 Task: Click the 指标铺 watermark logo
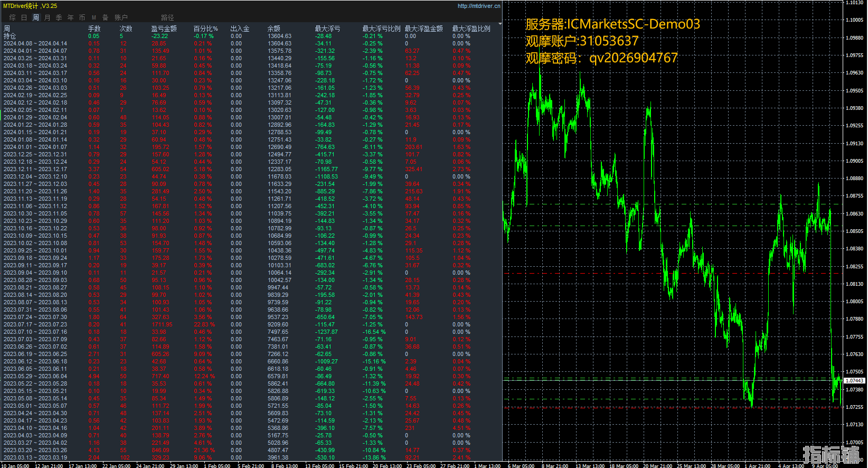tap(831, 454)
